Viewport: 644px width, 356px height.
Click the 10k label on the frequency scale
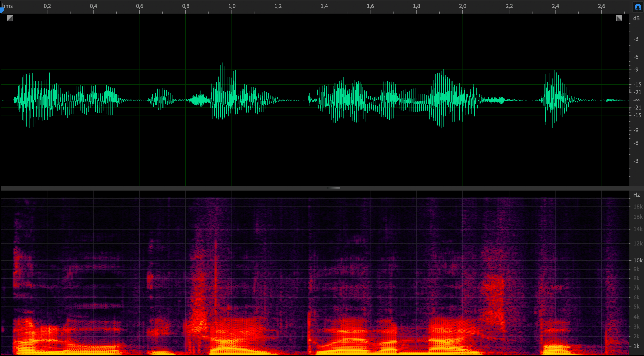point(638,260)
